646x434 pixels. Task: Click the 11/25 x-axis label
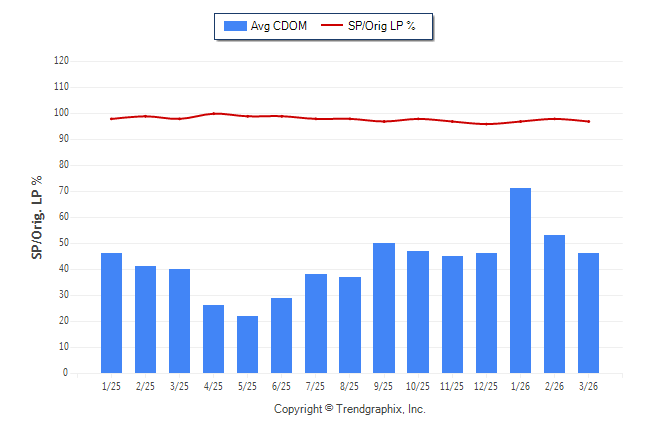[452, 385]
